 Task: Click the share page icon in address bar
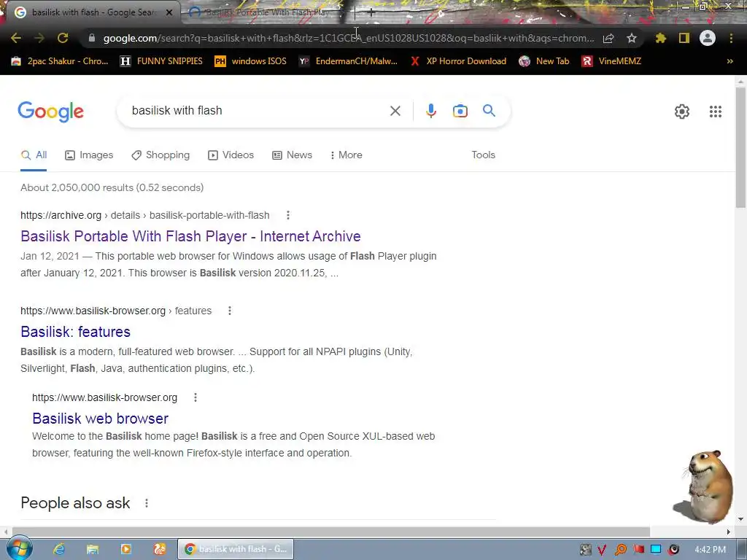[x=608, y=38]
